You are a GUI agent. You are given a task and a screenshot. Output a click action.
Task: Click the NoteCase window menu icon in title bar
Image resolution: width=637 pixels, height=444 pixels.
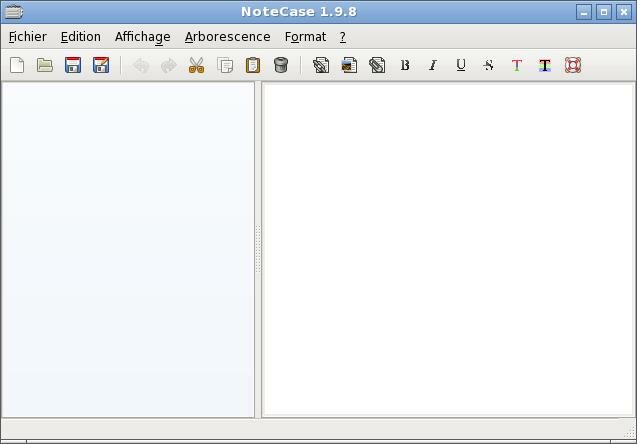13,12
